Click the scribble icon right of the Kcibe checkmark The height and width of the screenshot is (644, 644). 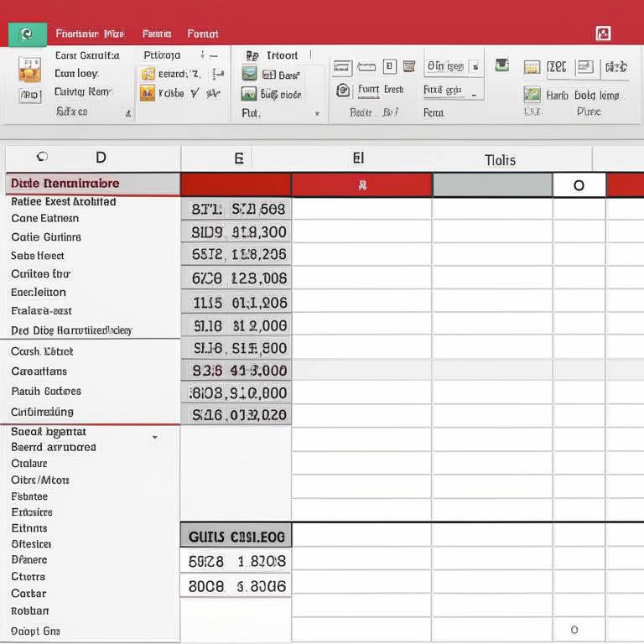click(213, 94)
